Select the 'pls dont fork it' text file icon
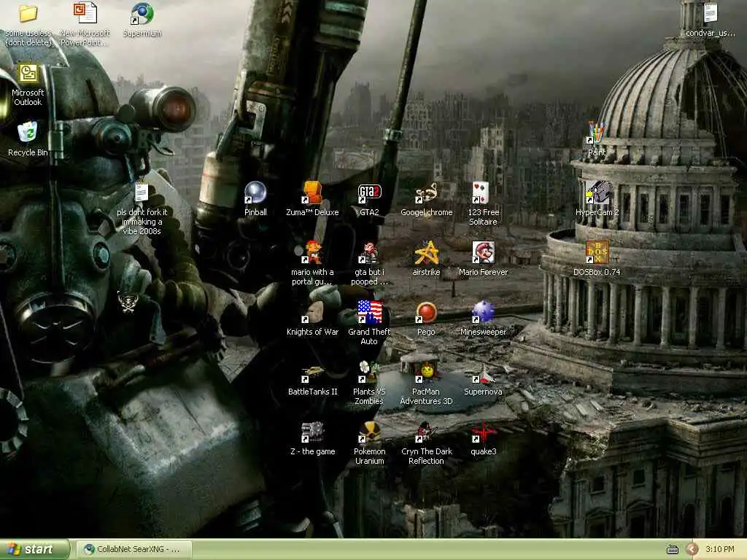The height and width of the screenshot is (560, 747). (142, 192)
